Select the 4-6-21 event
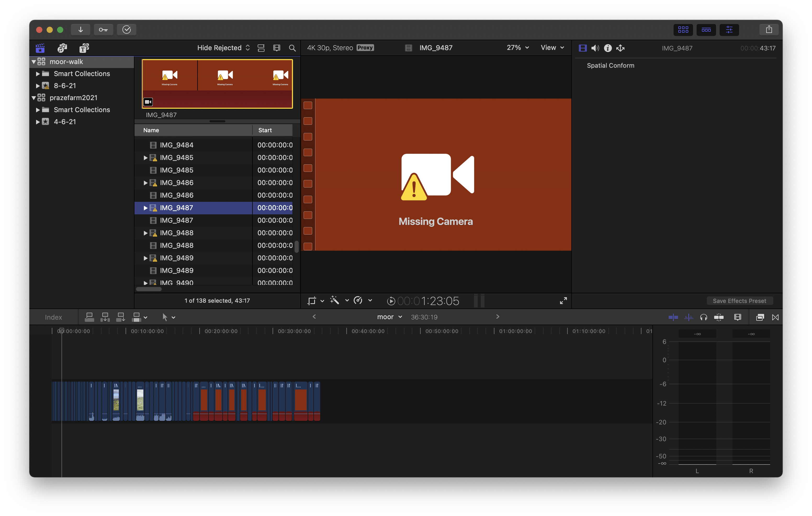The image size is (812, 516). (65, 122)
